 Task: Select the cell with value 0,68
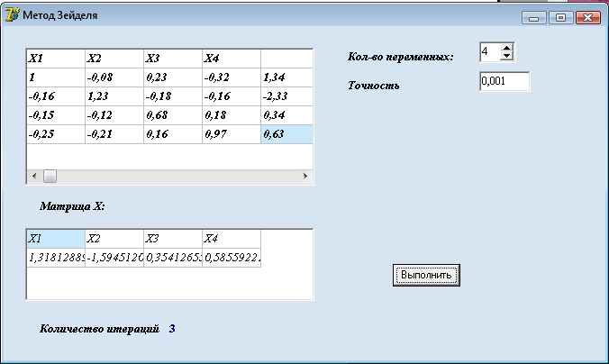point(173,115)
